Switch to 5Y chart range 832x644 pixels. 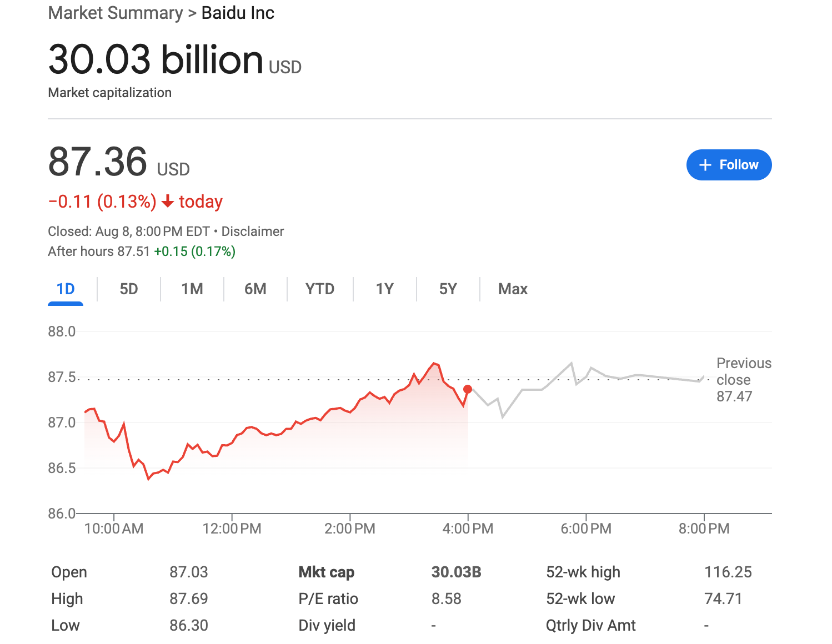click(x=448, y=289)
